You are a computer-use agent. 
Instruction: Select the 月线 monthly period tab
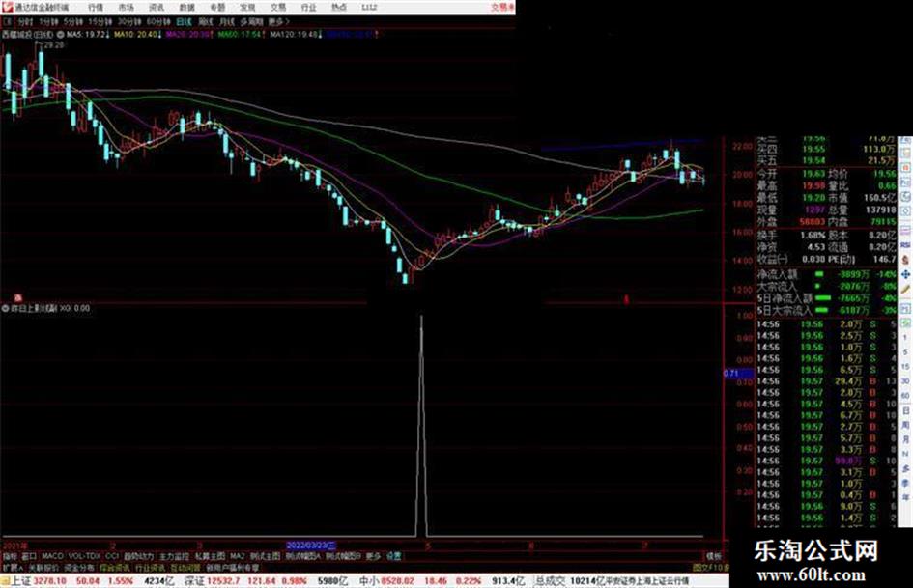tap(227, 21)
